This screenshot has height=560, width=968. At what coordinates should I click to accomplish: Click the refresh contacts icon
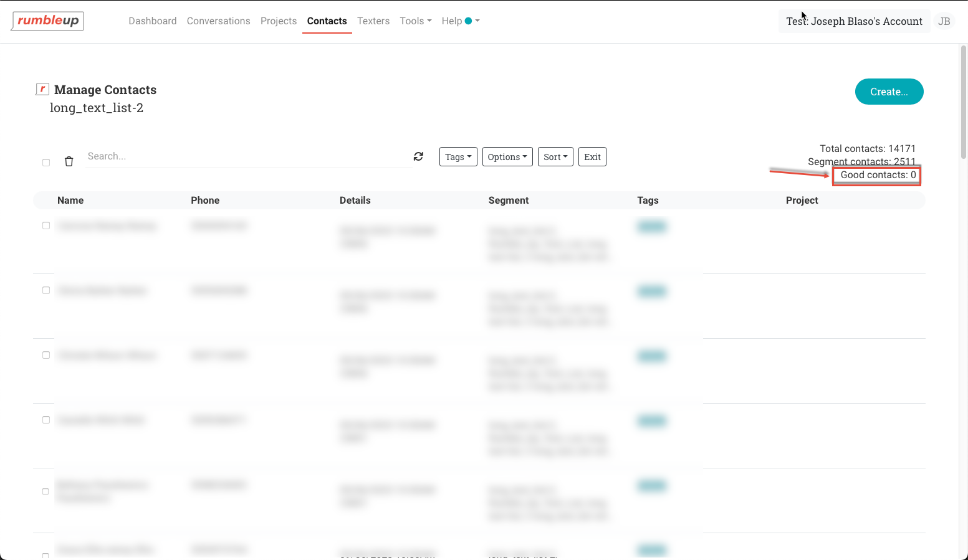point(419,156)
